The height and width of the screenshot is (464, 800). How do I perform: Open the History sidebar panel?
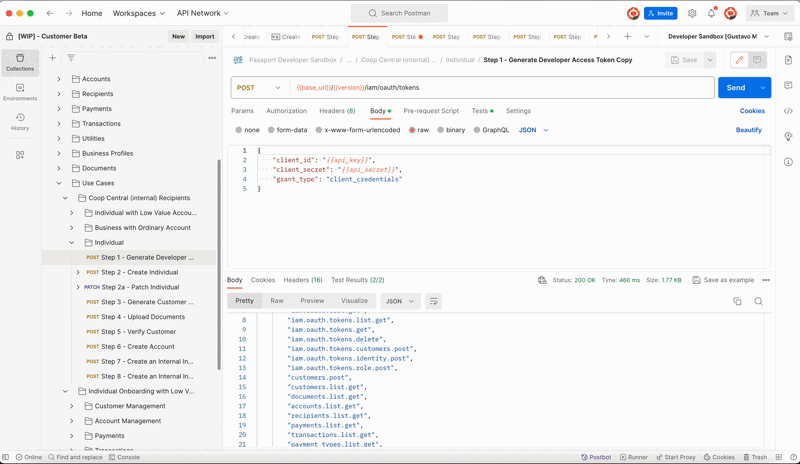tap(20, 121)
